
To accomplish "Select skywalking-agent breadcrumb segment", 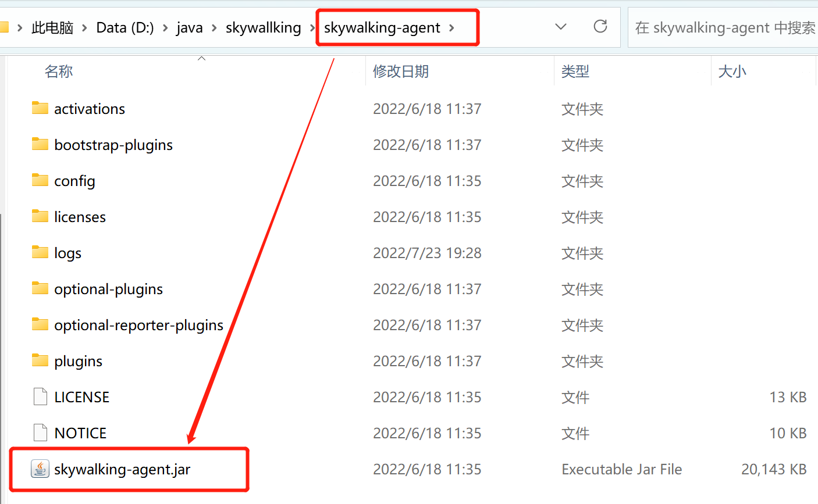I will [382, 27].
